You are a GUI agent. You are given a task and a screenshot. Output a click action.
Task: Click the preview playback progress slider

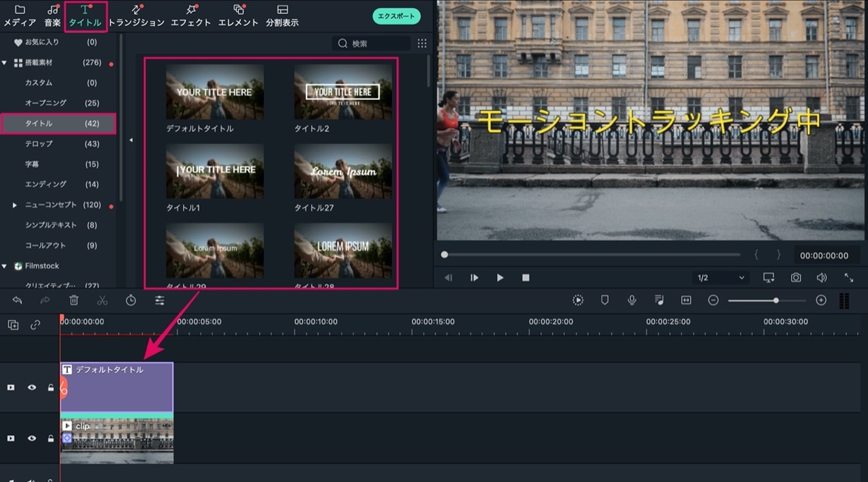591,255
